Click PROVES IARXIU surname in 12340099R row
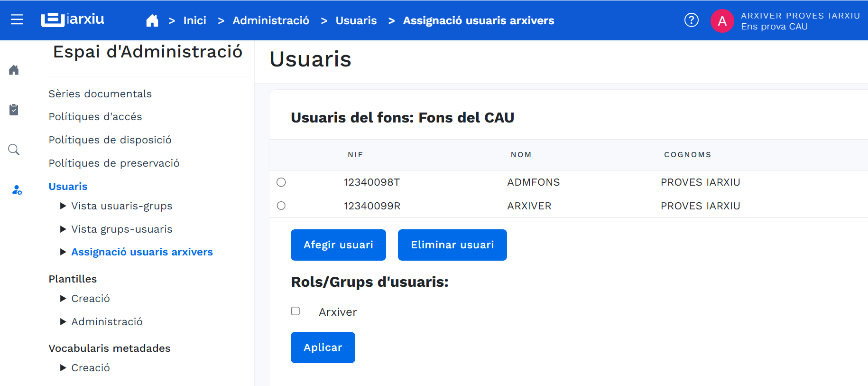868x386 pixels. (x=701, y=206)
